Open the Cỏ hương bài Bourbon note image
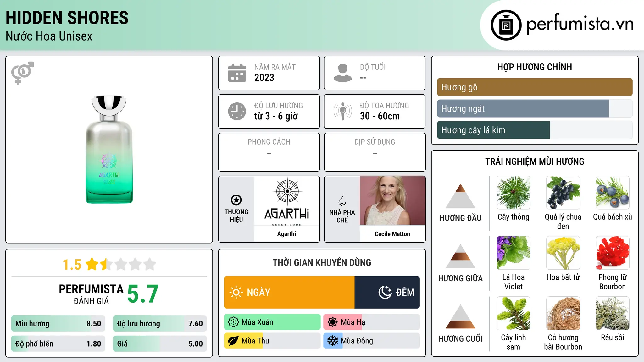 click(x=563, y=313)
